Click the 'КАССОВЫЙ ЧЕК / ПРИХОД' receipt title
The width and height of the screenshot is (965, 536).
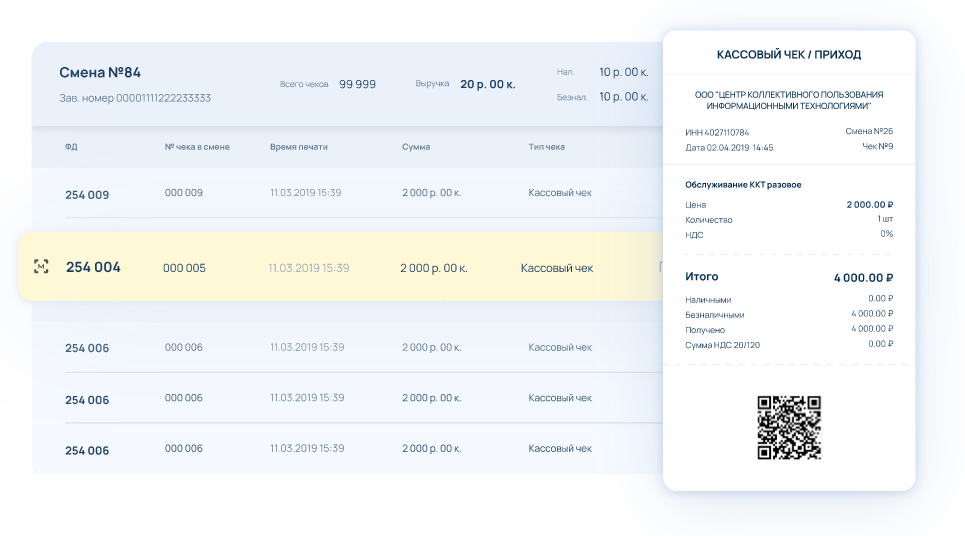[x=789, y=54]
